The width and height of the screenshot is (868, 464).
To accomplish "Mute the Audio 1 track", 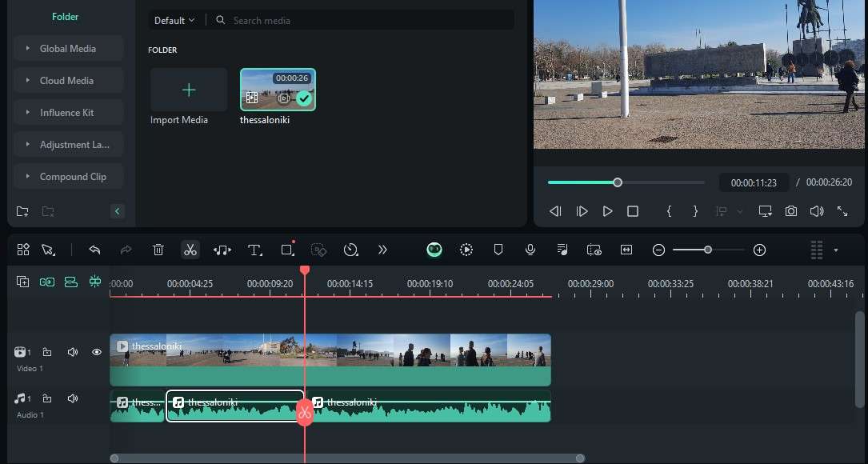I will coord(72,398).
